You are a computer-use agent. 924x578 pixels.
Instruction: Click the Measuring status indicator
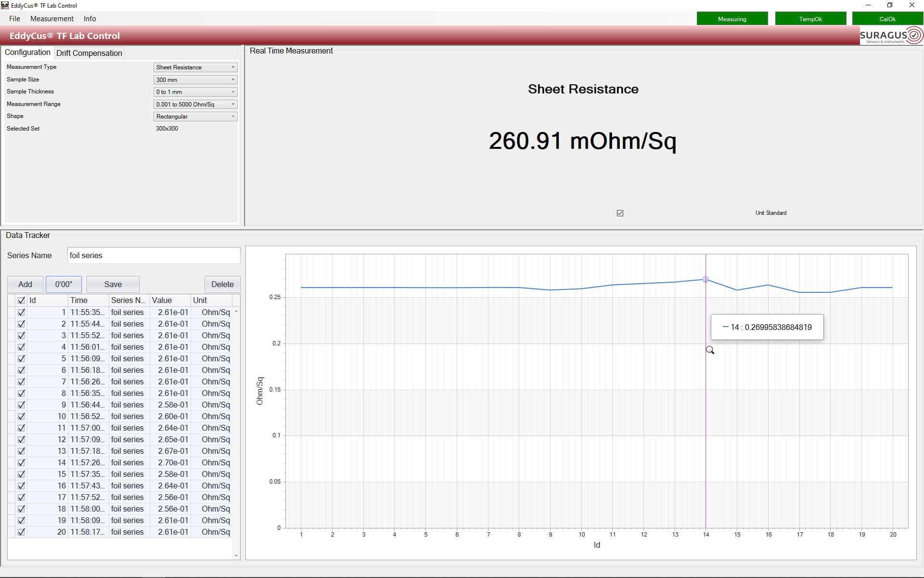tap(732, 19)
